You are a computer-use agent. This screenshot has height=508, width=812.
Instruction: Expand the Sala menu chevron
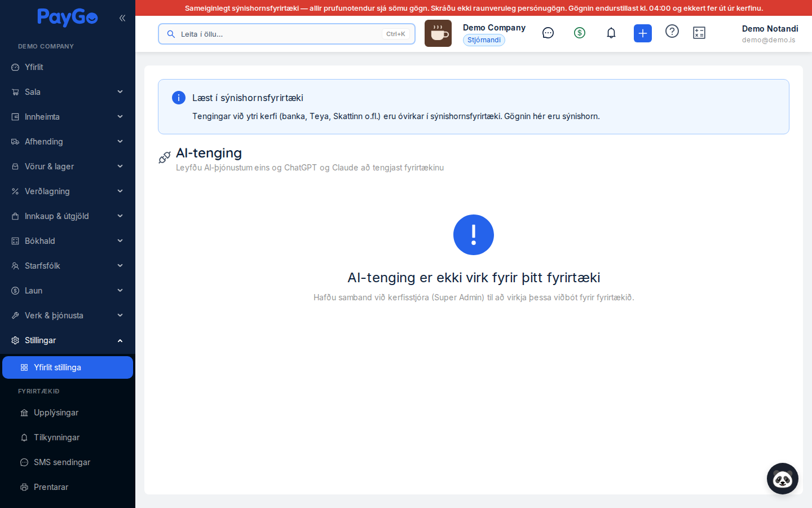coord(120,92)
